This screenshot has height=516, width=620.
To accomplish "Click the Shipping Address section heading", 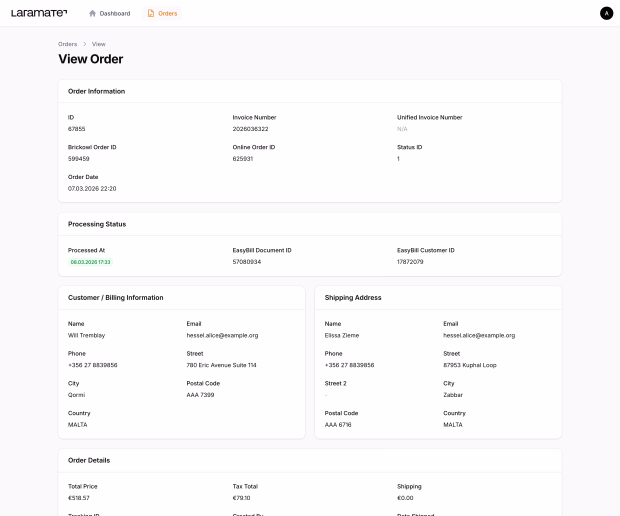I will click(x=353, y=297).
